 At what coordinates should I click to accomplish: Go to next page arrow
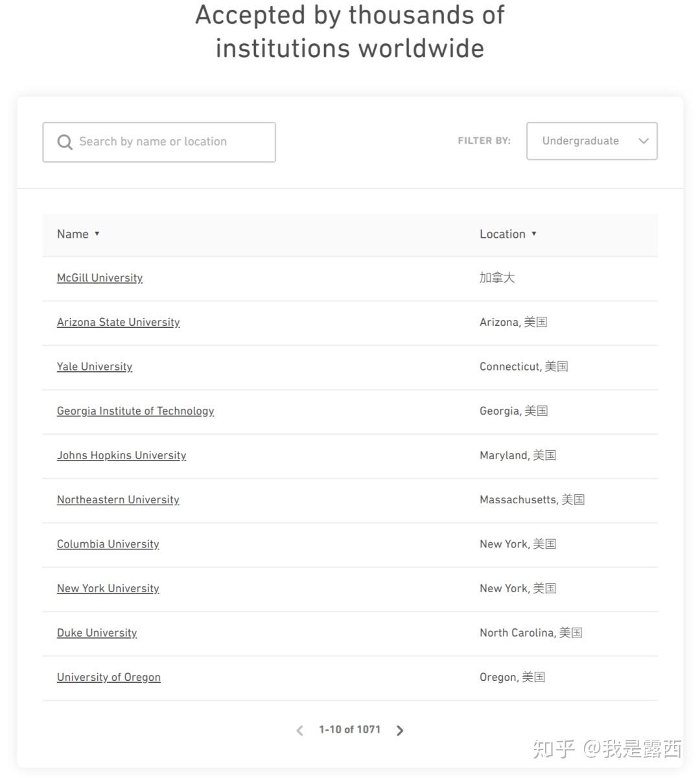click(x=400, y=730)
